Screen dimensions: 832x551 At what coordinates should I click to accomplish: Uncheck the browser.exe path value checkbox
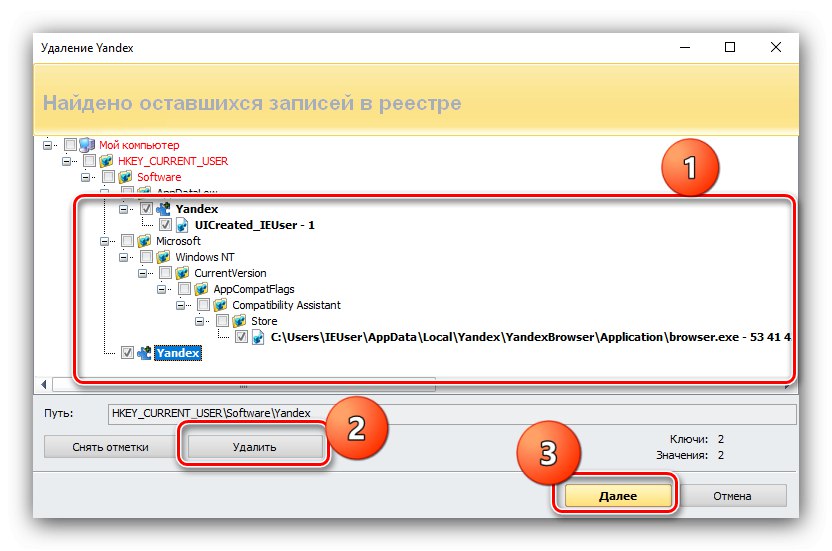(x=241, y=337)
